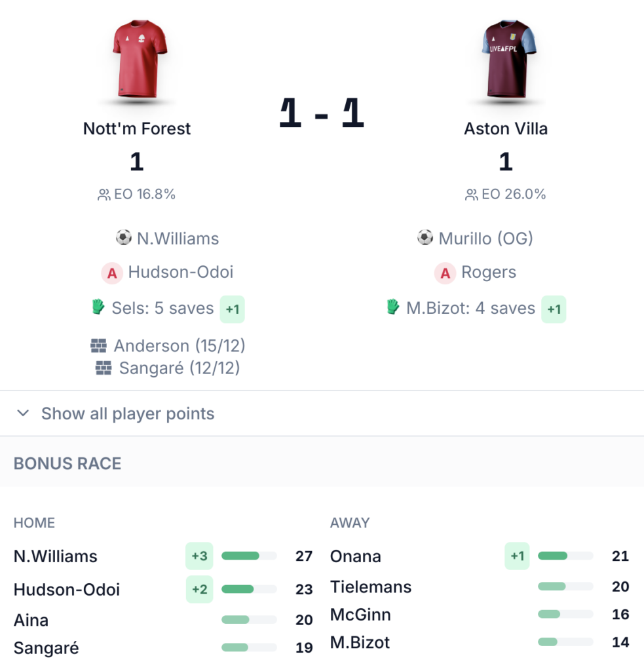This screenshot has height=671, width=644.
Task: Click the Aston Villa claret shirt icon
Action: click(x=505, y=59)
